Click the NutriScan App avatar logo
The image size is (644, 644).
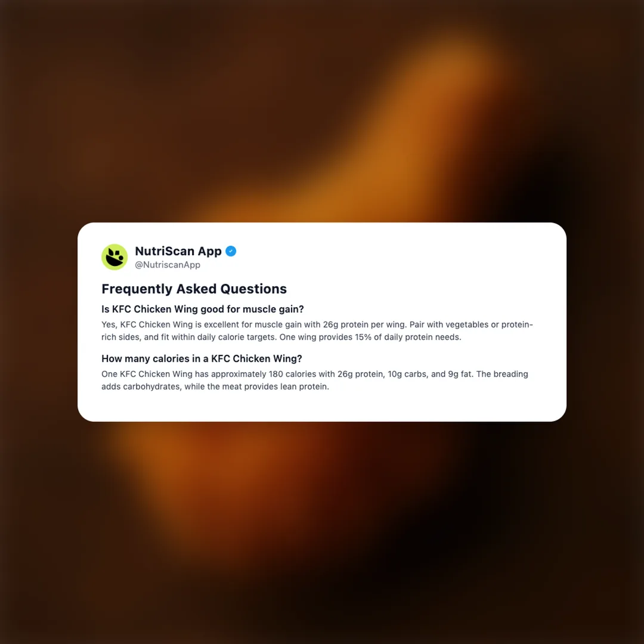(114, 257)
